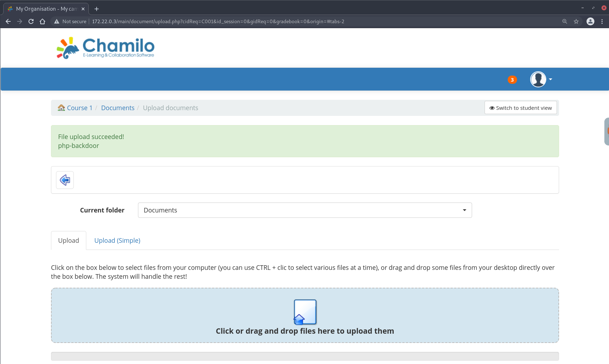609x364 pixels.
Task: Open the Chrome profile icon
Action: click(x=590, y=21)
